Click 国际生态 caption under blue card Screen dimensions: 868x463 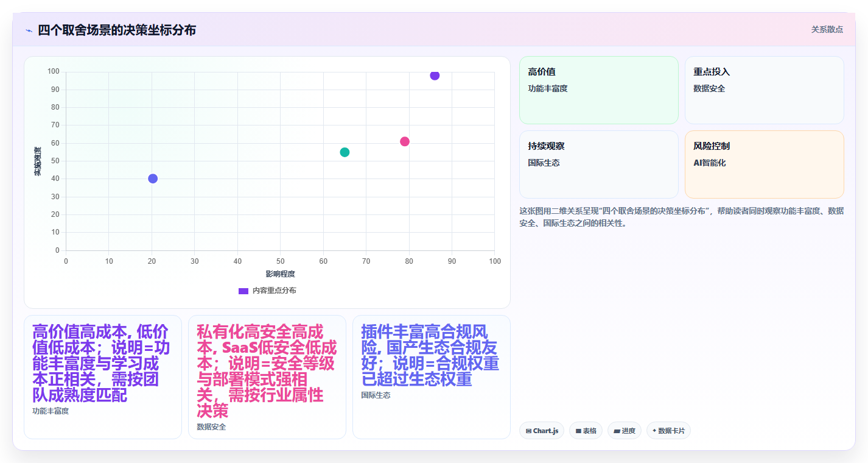click(376, 395)
